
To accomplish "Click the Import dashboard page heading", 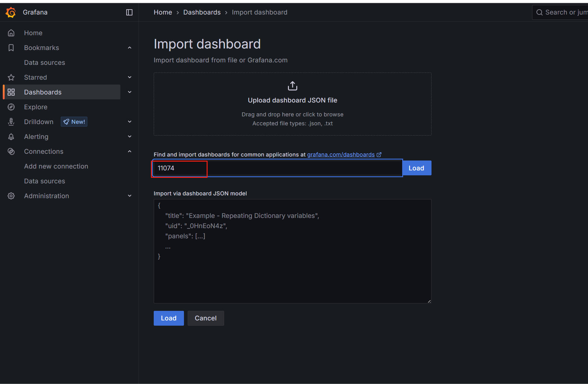I will [x=207, y=44].
